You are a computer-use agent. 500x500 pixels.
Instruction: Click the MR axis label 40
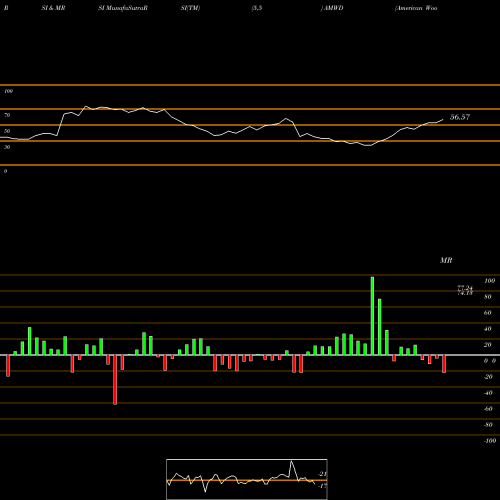[x=488, y=329]
